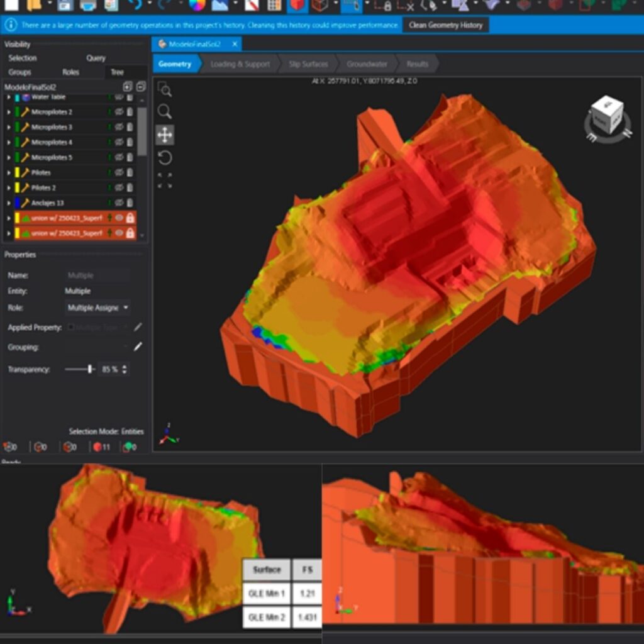Toggle visibility of Pilotes entity
The height and width of the screenshot is (644, 644).
click(119, 172)
